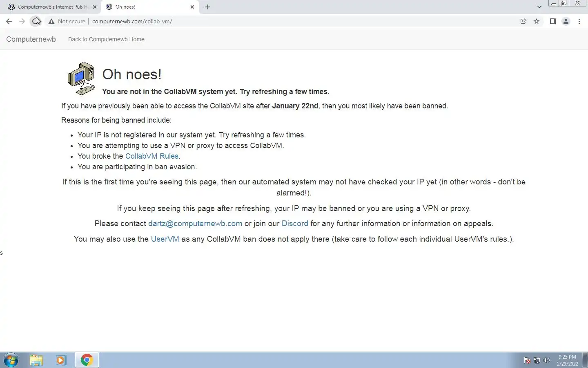Click the Computernewb brand link
588x368 pixels.
pos(31,39)
